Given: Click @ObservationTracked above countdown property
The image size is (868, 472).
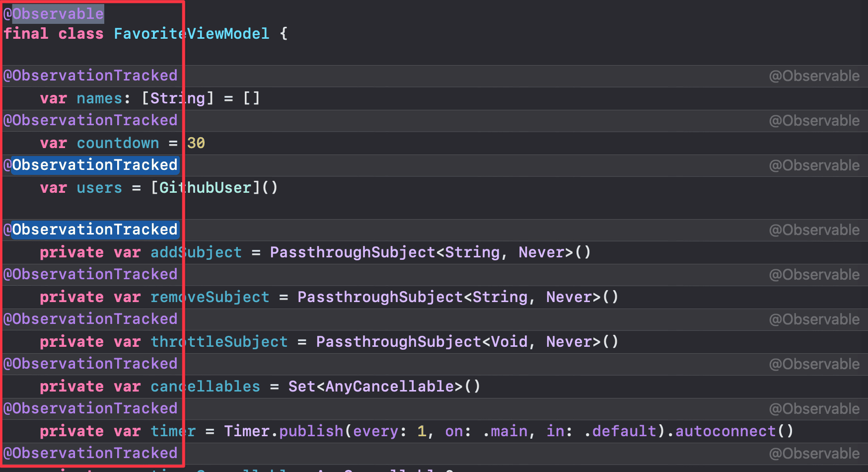Looking at the screenshot, I should (90, 120).
